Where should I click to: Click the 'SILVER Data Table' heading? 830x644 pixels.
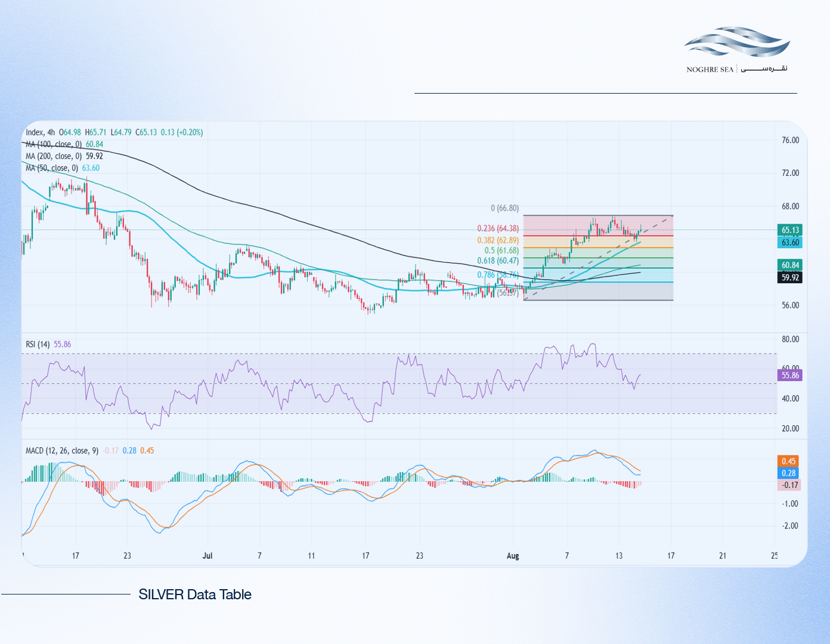195,595
